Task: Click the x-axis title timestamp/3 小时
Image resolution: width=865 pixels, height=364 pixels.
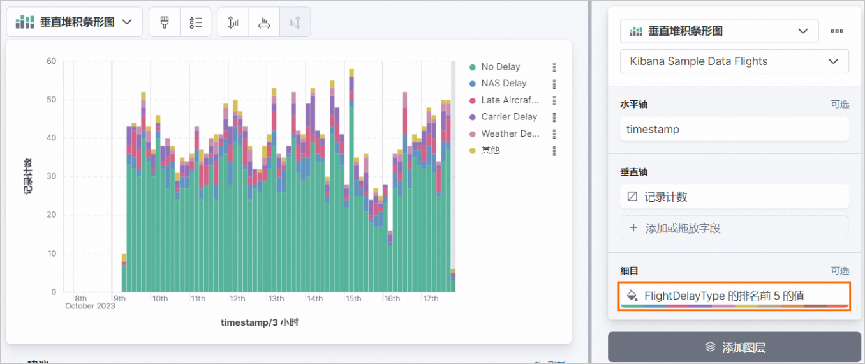Action: [x=259, y=323]
